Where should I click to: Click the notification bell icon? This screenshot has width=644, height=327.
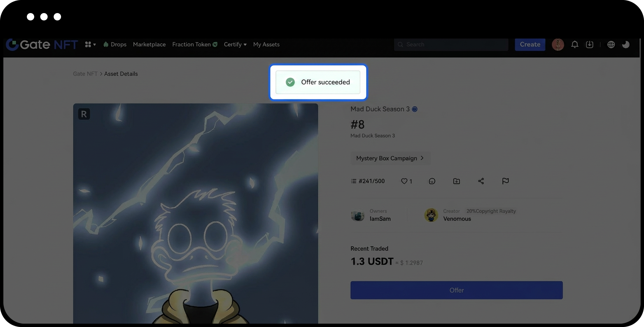(575, 45)
